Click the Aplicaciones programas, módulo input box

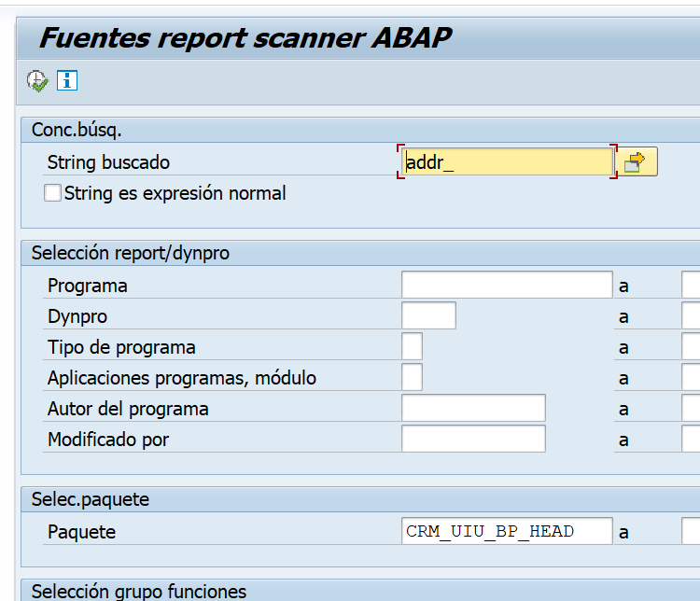pos(412,378)
